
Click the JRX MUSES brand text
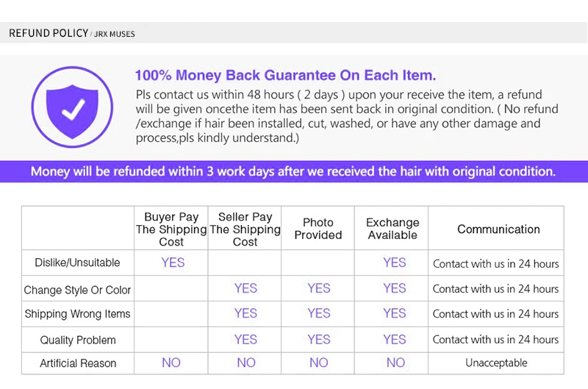click(x=115, y=34)
